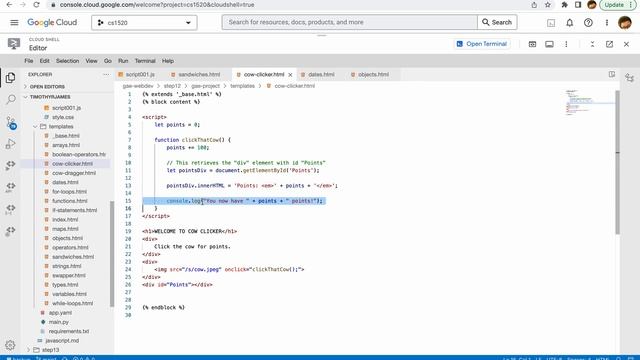This screenshot has height=360, width=640.
Task: Click the Open Terminal button
Action: (x=482, y=44)
